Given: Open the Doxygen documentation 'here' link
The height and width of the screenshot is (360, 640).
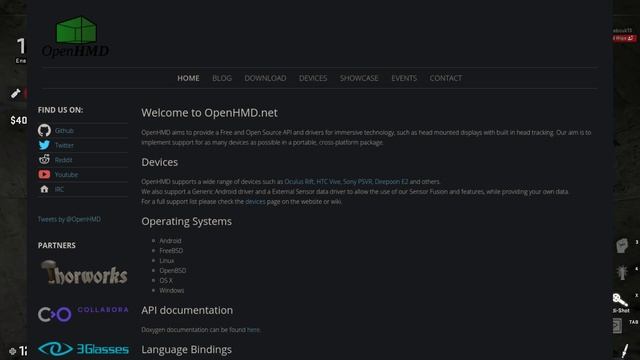Looking at the screenshot, I should [253, 330].
